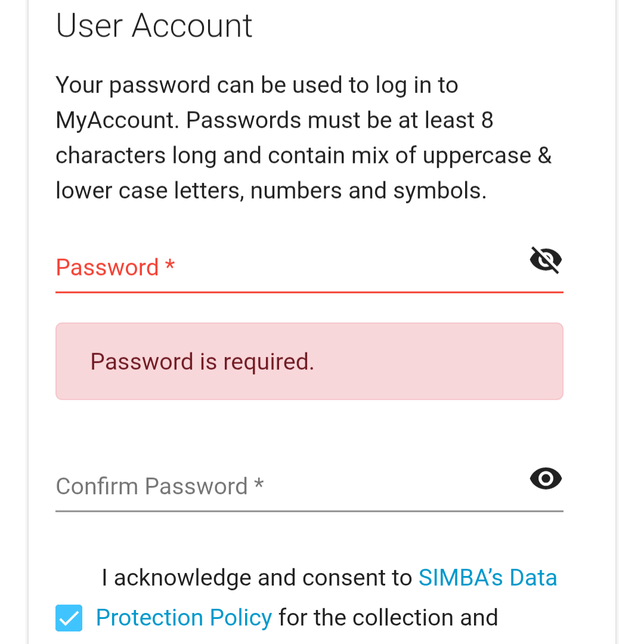The image size is (644, 644).
Task: Click the 'for the collection and' text
Action: tap(388, 617)
